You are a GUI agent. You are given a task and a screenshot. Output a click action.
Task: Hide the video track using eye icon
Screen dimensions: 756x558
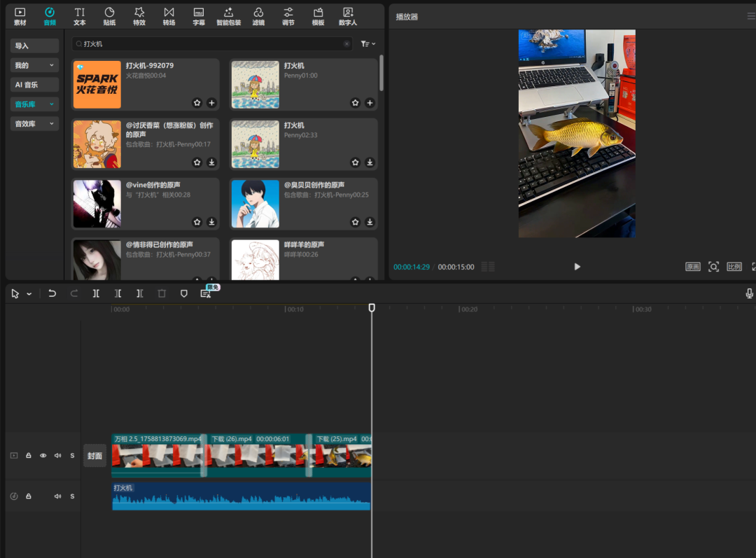[x=43, y=456]
